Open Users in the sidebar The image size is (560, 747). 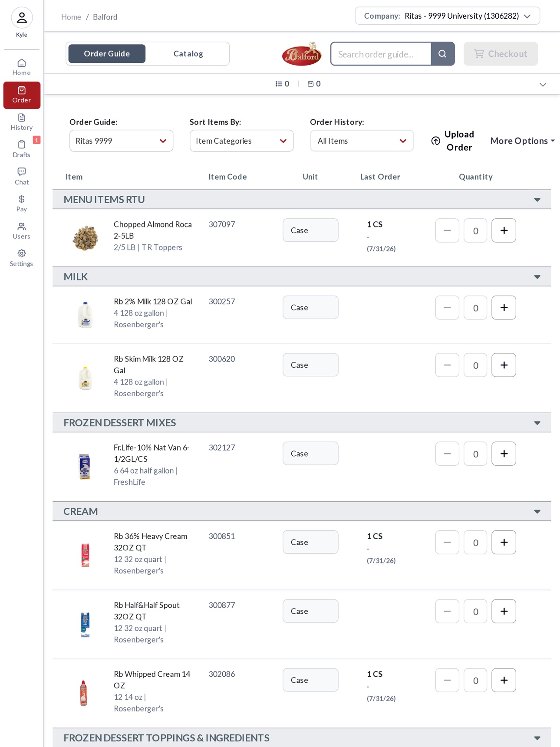coord(22,231)
